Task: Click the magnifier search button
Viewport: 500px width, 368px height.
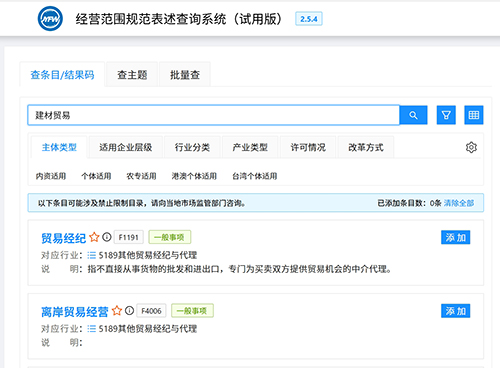Action: point(413,115)
